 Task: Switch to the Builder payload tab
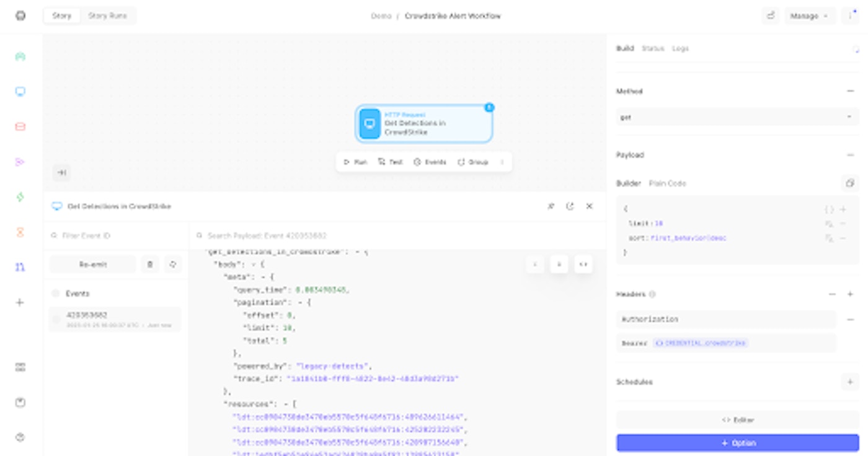[x=628, y=183]
